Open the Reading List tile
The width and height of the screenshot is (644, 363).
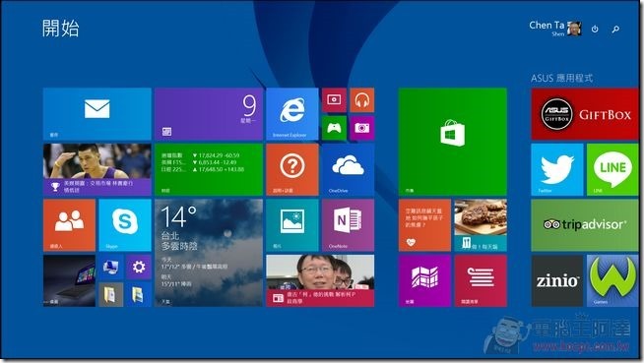(x=481, y=280)
